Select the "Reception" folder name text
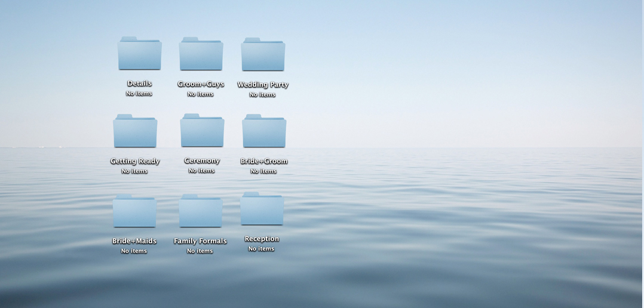 point(262,239)
